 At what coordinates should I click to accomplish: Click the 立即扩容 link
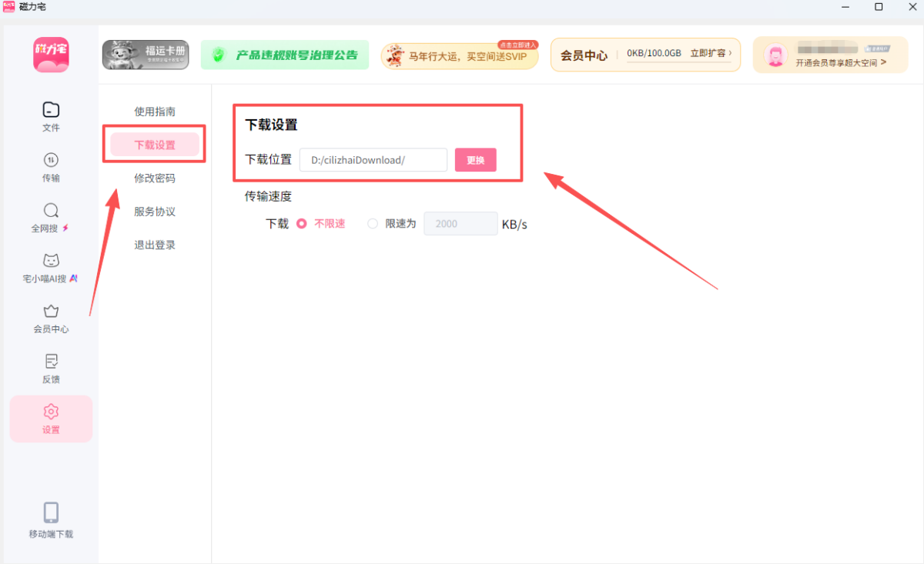click(x=711, y=54)
